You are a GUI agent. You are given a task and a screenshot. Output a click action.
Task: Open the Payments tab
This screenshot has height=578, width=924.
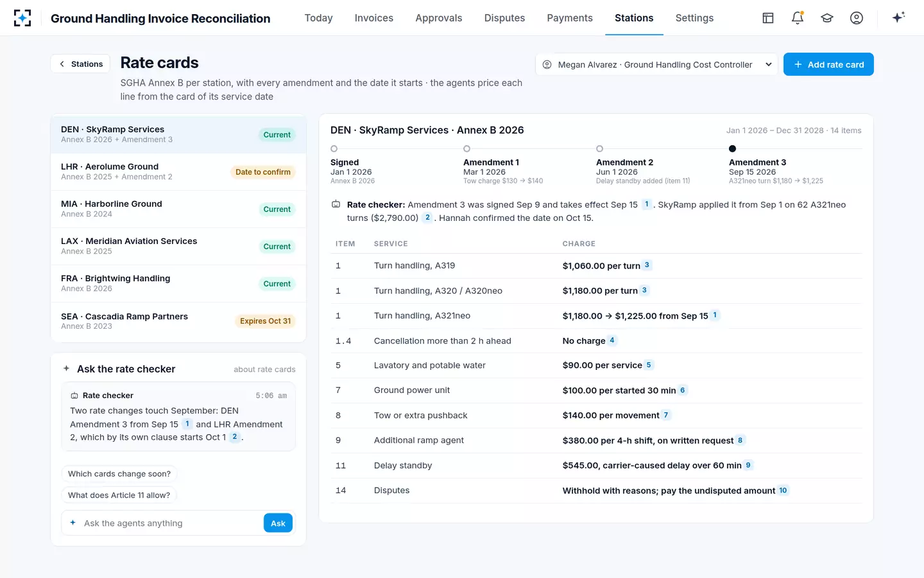tap(570, 18)
